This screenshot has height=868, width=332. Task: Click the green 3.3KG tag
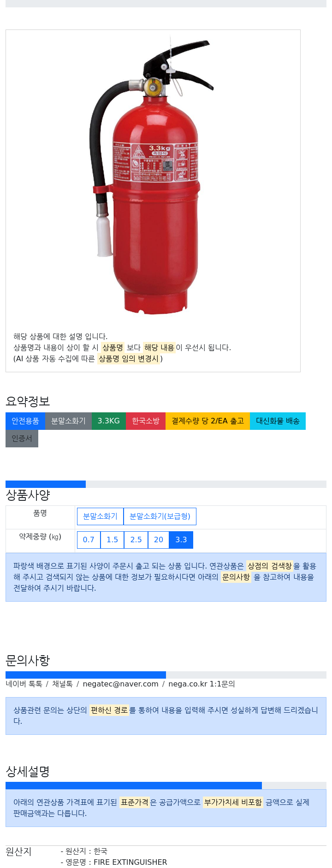tap(109, 421)
